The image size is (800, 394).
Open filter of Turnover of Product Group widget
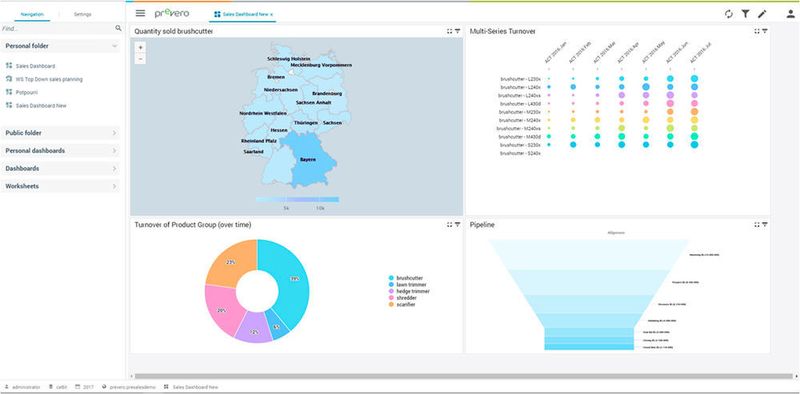[x=458, y=225]
